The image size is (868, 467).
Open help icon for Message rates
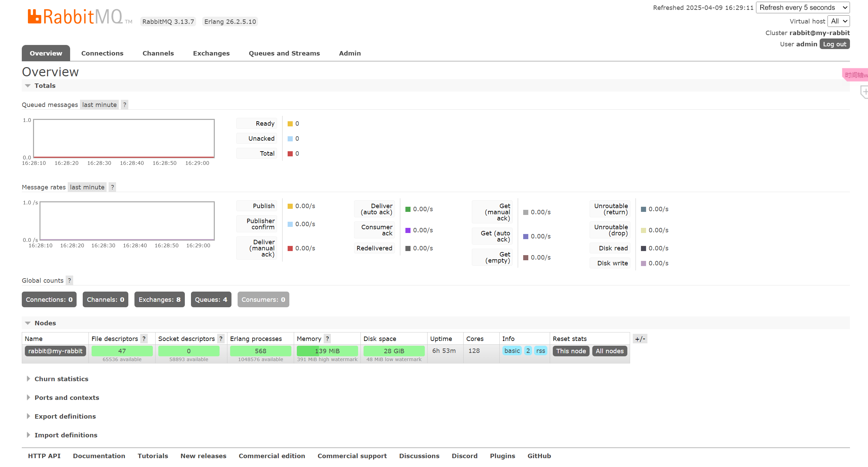coord(112,187)
